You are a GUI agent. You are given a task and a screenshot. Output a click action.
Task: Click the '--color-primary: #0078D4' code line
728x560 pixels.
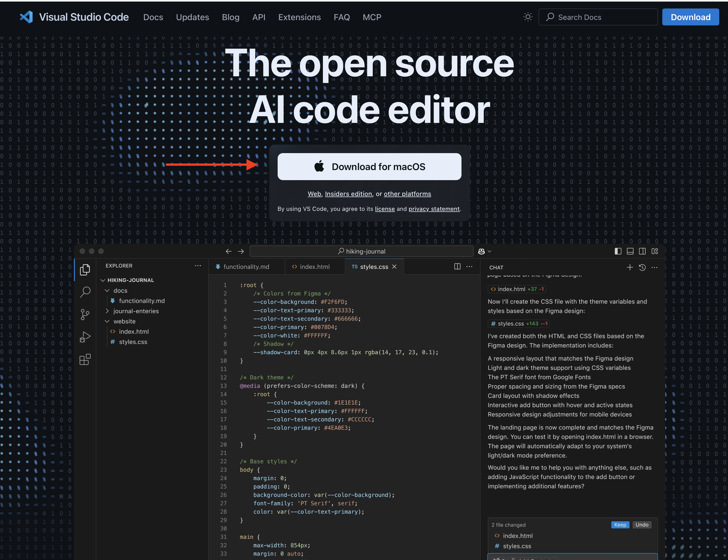coord(295,327)
